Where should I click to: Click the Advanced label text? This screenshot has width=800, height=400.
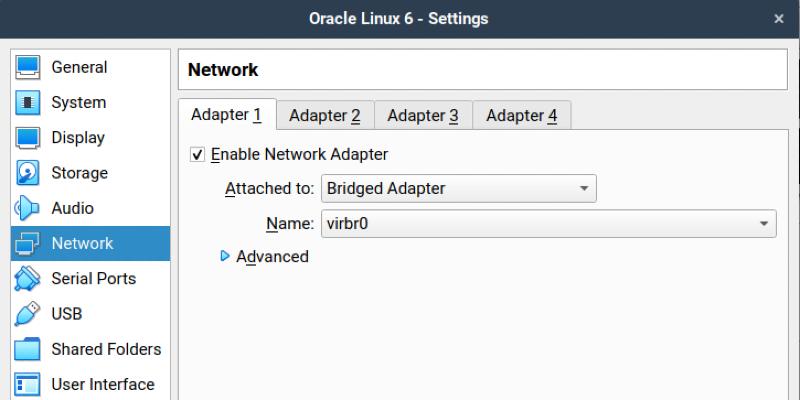tap(272, 257)
